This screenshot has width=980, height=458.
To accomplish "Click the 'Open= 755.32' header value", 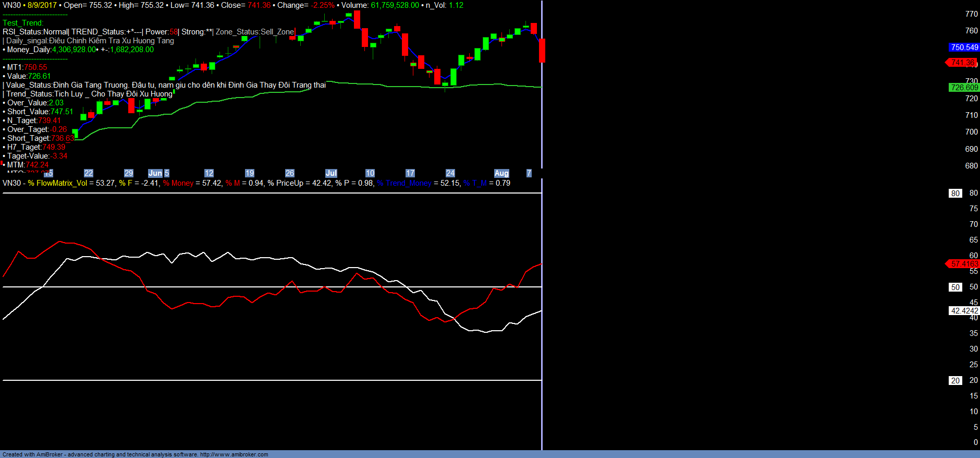I will click(88, 5).
